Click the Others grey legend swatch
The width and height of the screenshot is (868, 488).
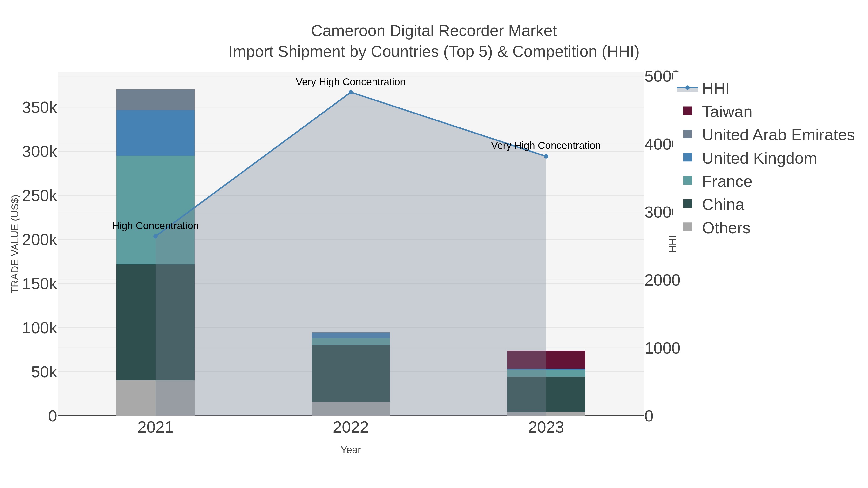point(687,227)
